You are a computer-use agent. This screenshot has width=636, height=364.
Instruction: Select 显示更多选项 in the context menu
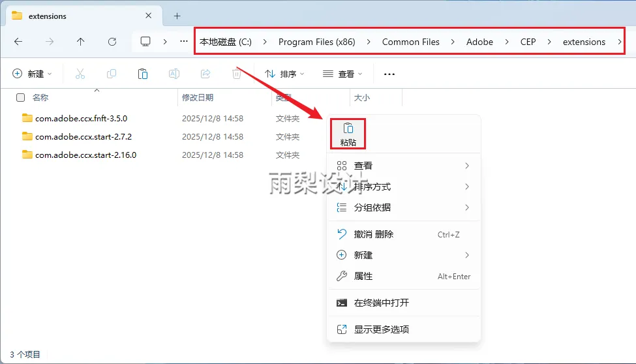[404, 329]
